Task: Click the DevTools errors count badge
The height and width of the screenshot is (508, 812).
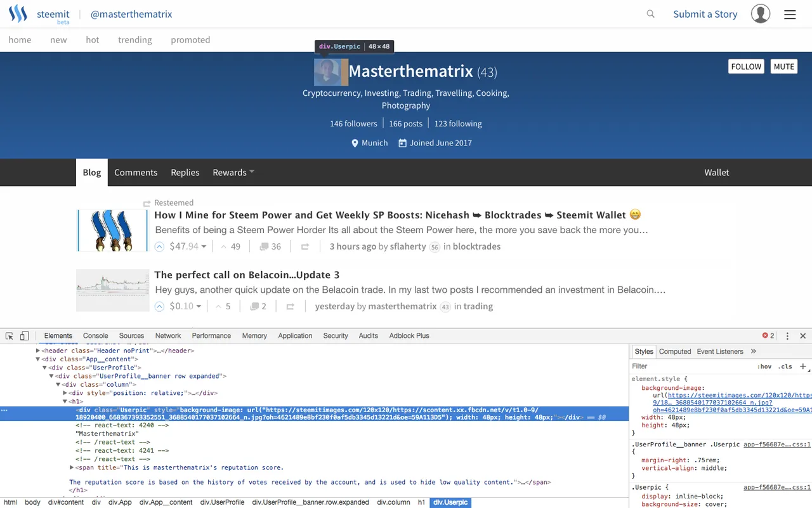Action: 768,336
